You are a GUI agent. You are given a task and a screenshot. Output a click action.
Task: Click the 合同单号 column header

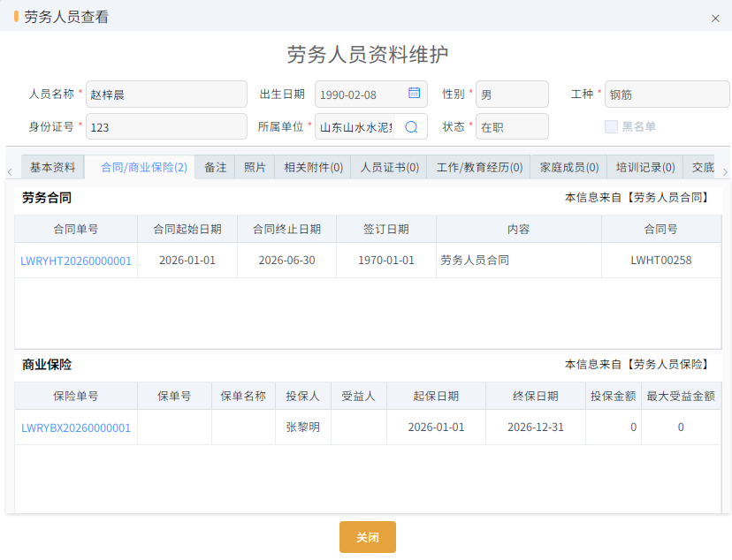pos(76,229)
